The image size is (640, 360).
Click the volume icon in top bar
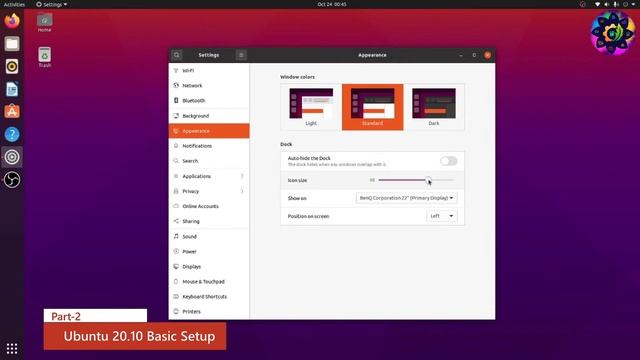pos(607,4)
